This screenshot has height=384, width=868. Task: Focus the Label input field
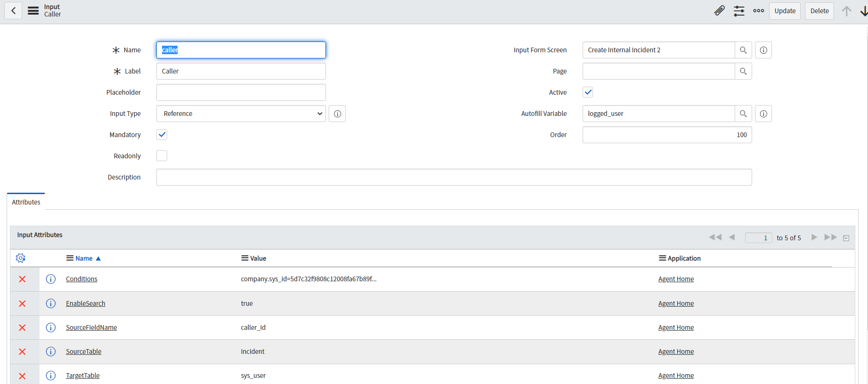click(241, 71)
